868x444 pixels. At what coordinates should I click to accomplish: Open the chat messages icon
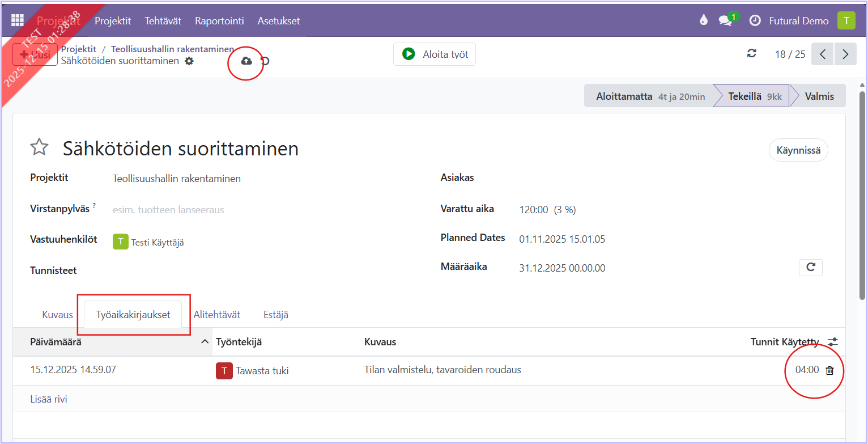tap(725, 21)
